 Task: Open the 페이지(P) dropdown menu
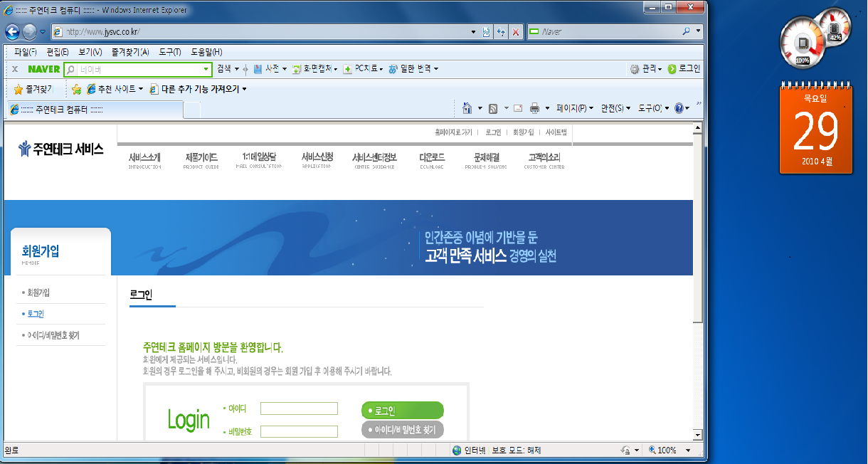(575, 108)
